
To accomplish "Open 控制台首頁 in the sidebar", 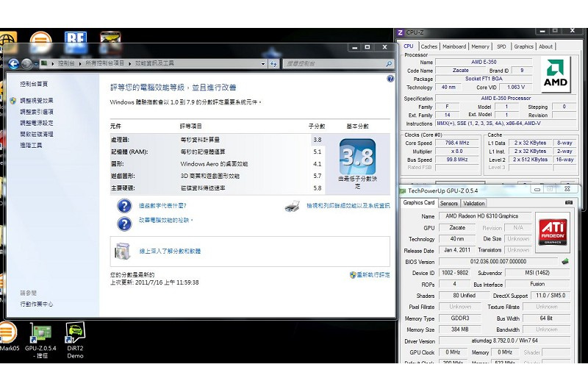I will tap(34, 84).
